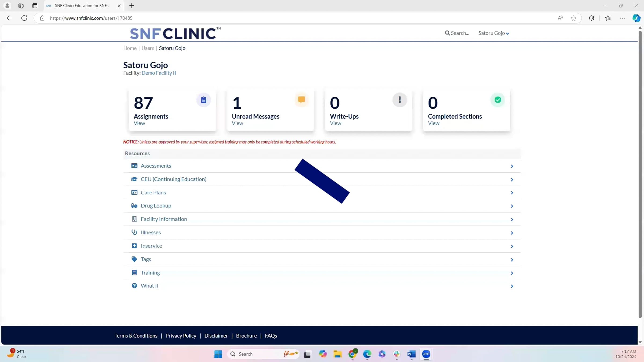Click the Completed Sections checkmark icon
644x362 pixels.
click(498, 100)
